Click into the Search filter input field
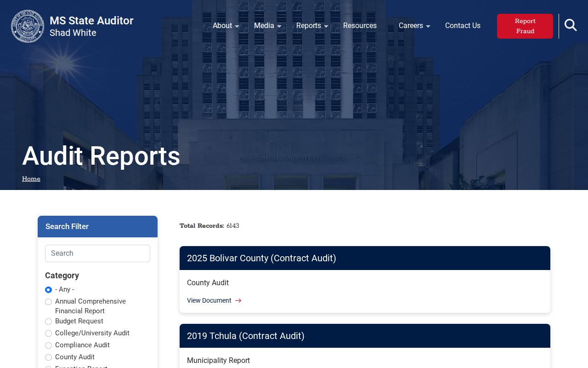Image resolution: width=588 pixels, height=368 pixels. 97,253
